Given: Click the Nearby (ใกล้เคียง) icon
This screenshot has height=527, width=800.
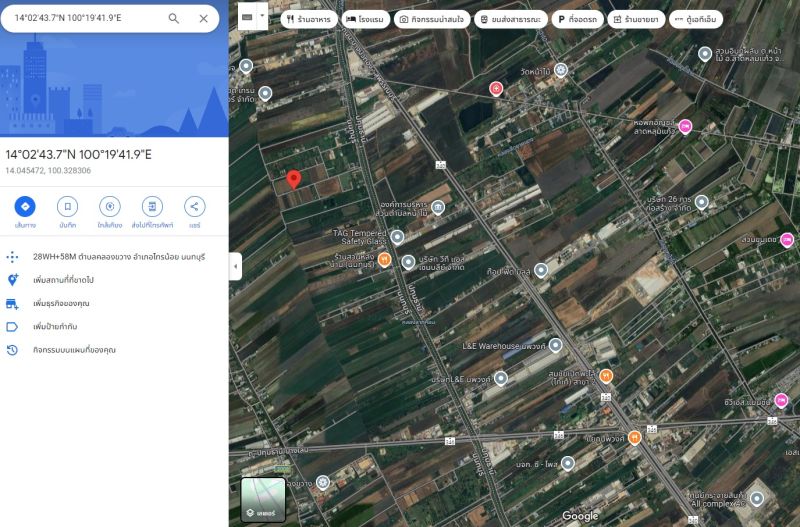Looking at the screenshot, I should click(110, 207).
